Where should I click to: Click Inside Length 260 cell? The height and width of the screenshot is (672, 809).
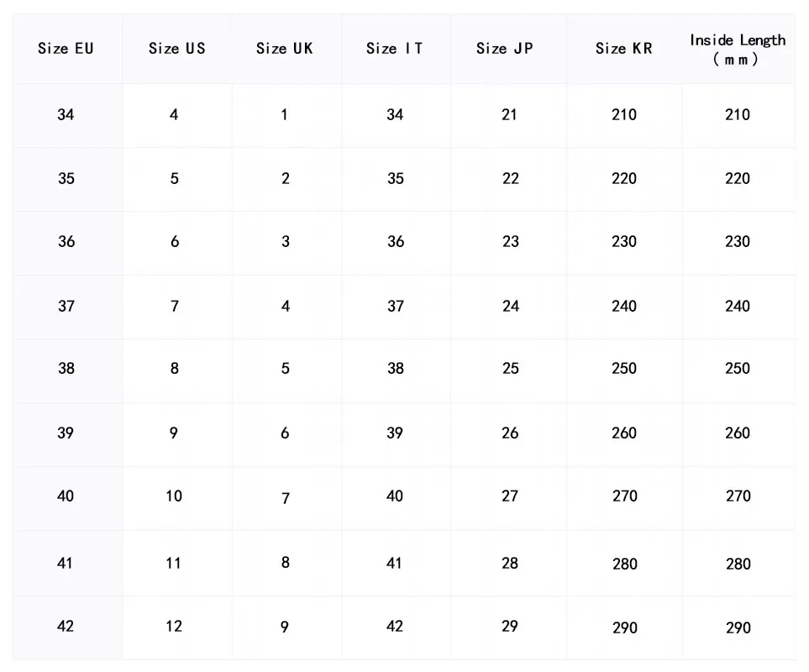coord(738,433)
